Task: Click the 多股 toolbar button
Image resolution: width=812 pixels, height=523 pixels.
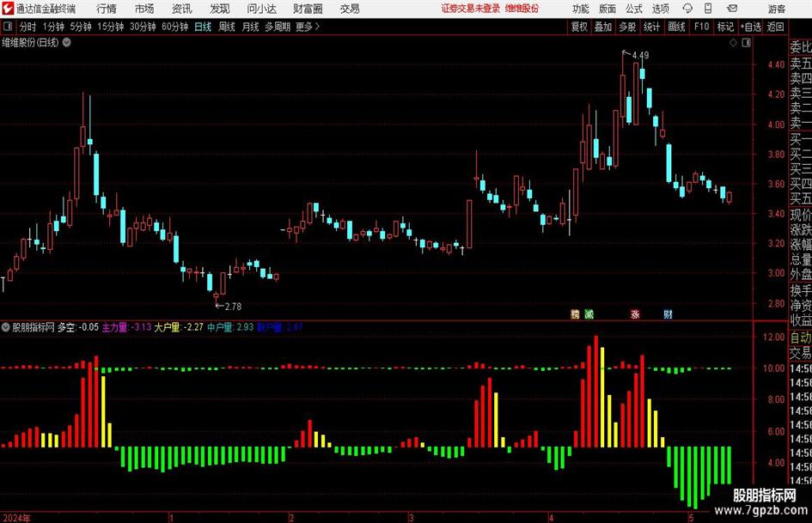Action: (x=627, y=27)
